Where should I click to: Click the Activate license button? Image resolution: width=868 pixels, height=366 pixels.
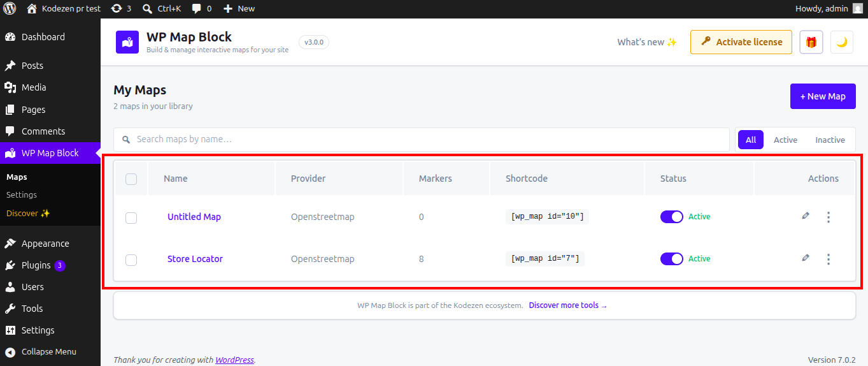pos(741,42)
